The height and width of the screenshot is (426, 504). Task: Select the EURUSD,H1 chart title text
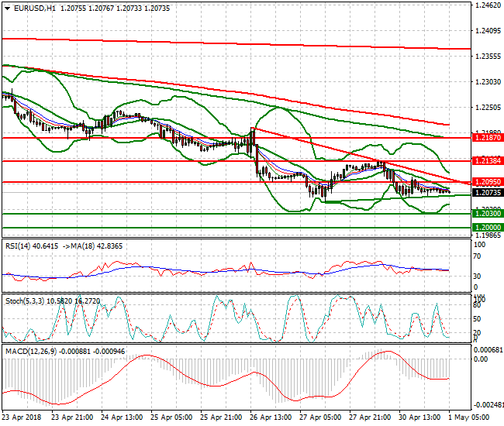35,9
